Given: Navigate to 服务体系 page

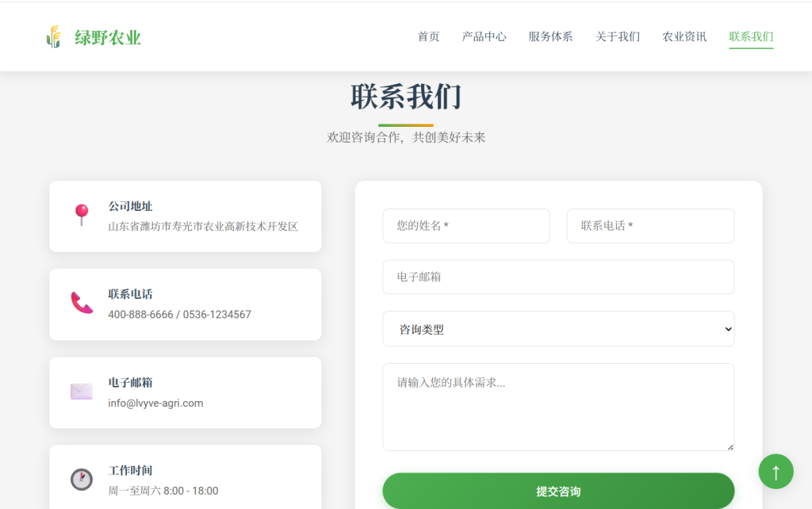Looking at the screenshot, I should coord(550,36).
